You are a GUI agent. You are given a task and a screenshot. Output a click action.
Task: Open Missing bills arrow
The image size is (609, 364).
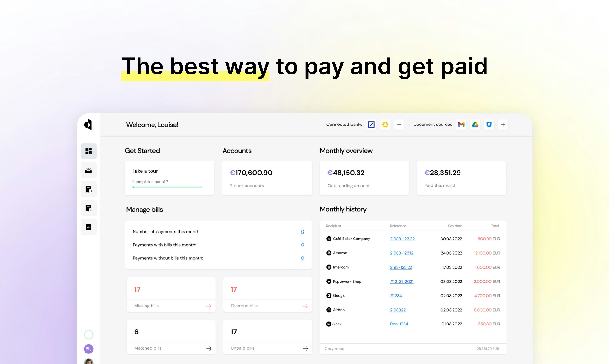pyautogui.click(x=208, y=306)
